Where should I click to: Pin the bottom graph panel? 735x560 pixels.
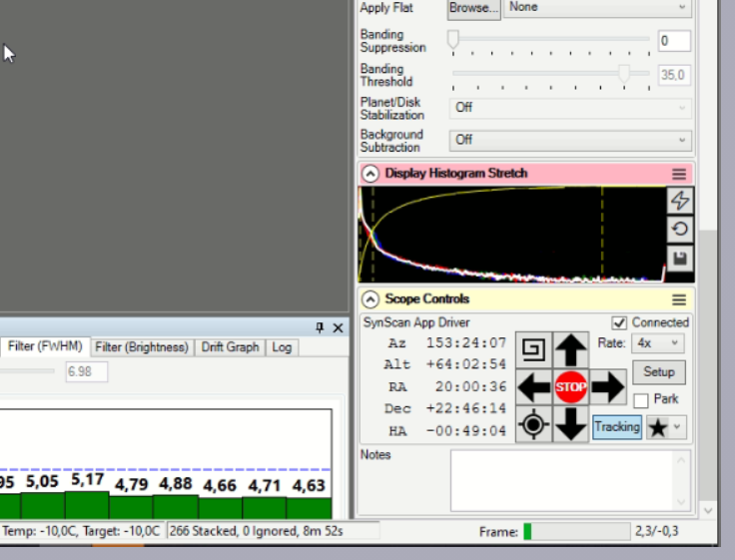click(320, 327)
